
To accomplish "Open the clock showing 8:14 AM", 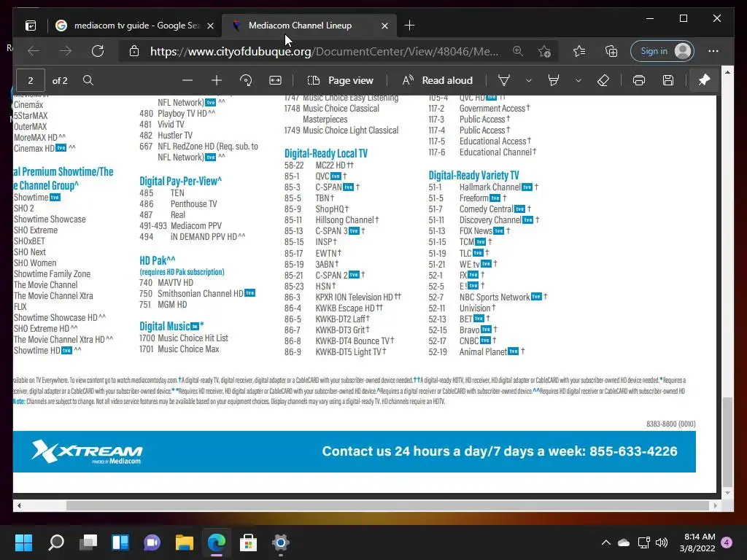I will [x=697, y=542].
